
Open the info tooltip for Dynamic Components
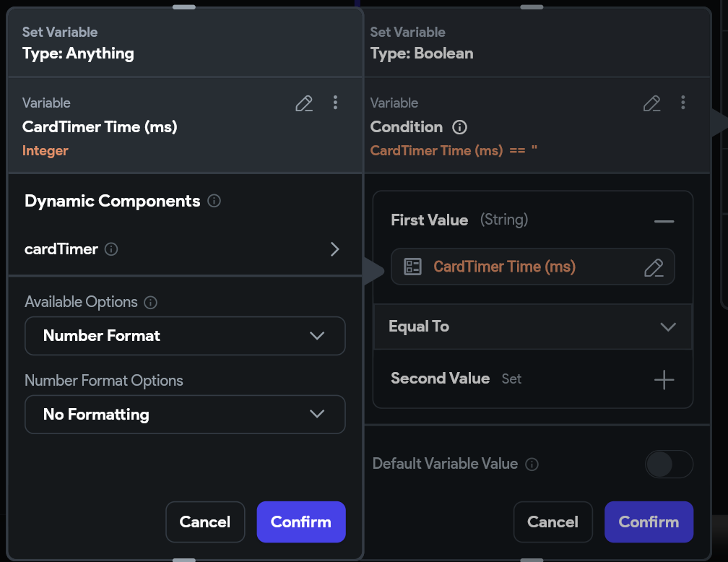pos(214,202)
